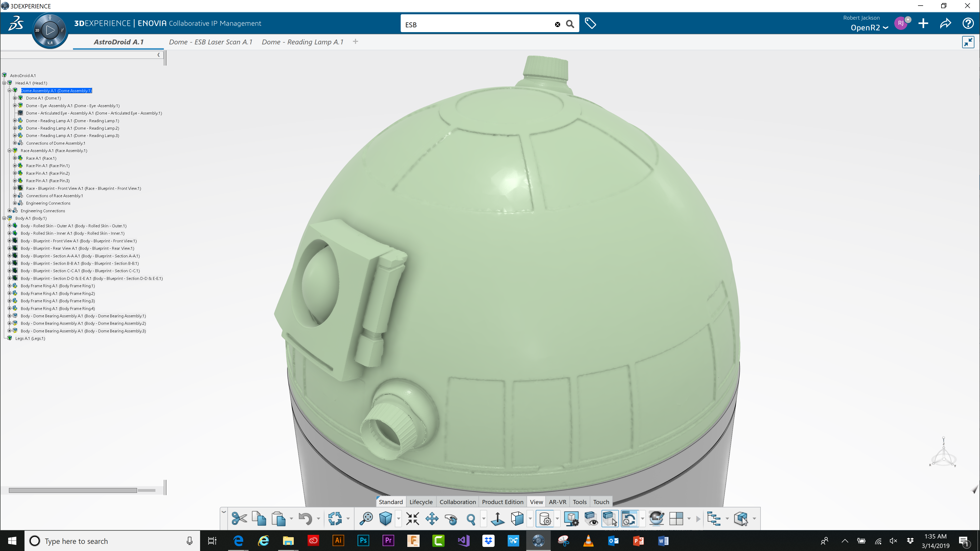
Task: Collapse the Body A.1 tree node
Action: (4, 218)
